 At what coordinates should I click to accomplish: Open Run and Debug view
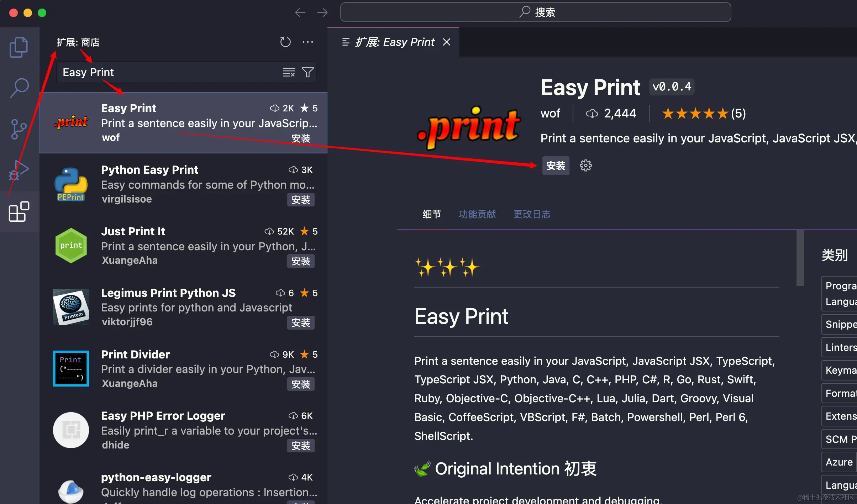[x=19, y=170]
